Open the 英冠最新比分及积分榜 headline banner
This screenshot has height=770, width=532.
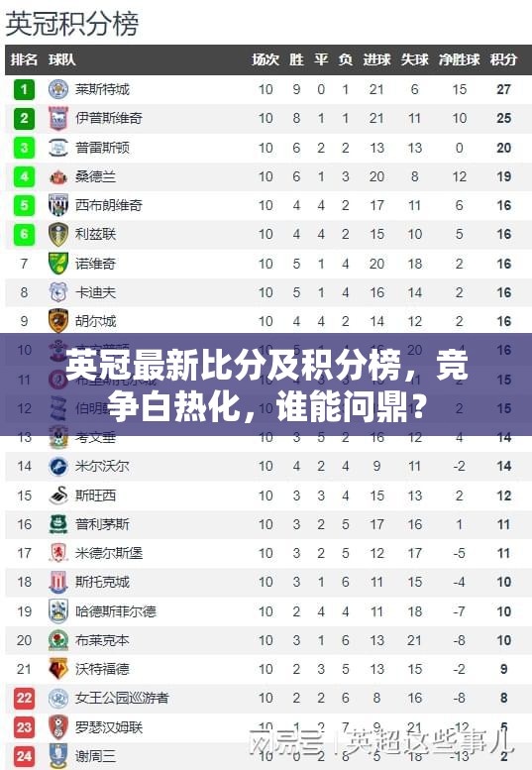pos(266,385)
